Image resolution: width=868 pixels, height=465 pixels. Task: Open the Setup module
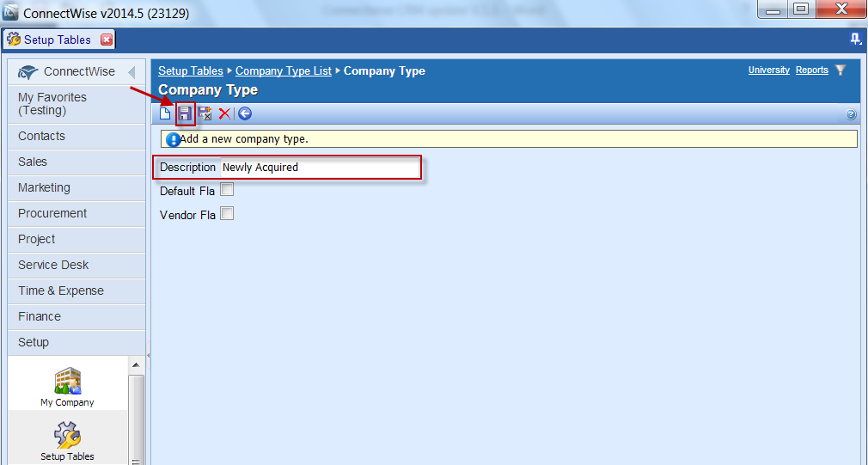coord(76,342)
